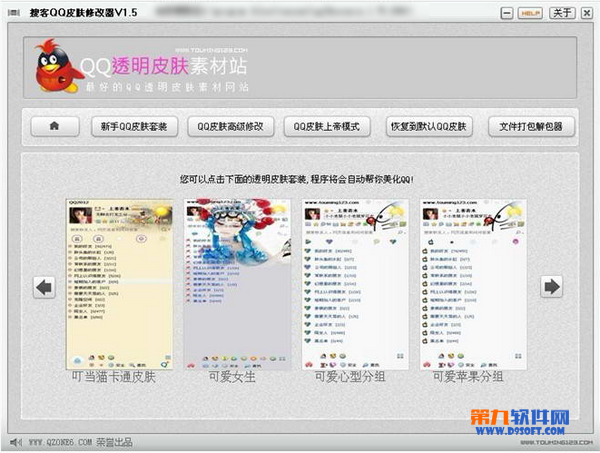Click the www.touming123.com link at bottom right
Viewport: 600px width, 453px height.
pos(556,443)
